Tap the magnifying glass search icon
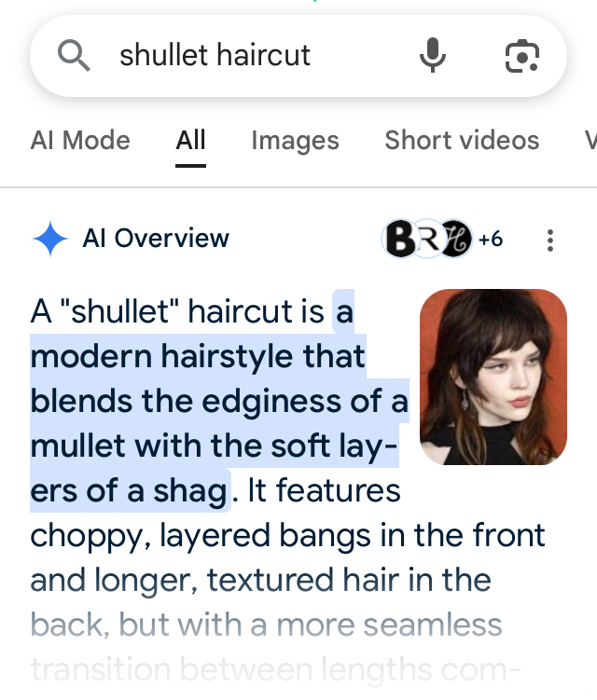 click(x=74, y=55)
